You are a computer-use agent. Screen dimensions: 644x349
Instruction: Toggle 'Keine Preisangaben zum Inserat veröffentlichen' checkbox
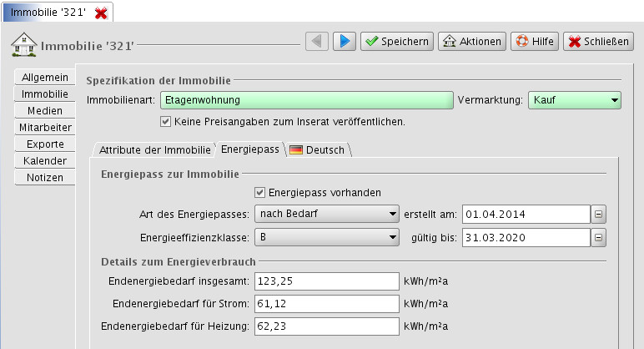pyautogui.click(x=166, y=122)
